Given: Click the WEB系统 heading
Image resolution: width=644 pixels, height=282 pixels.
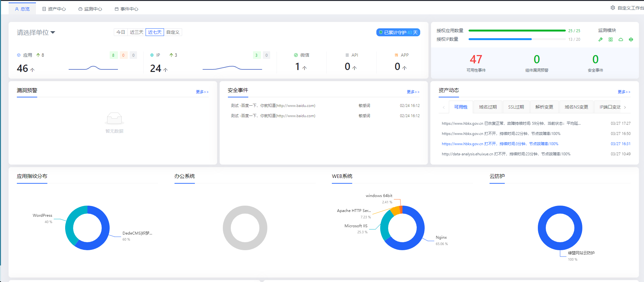Looking at the screenshot, I should pos(342,176).
